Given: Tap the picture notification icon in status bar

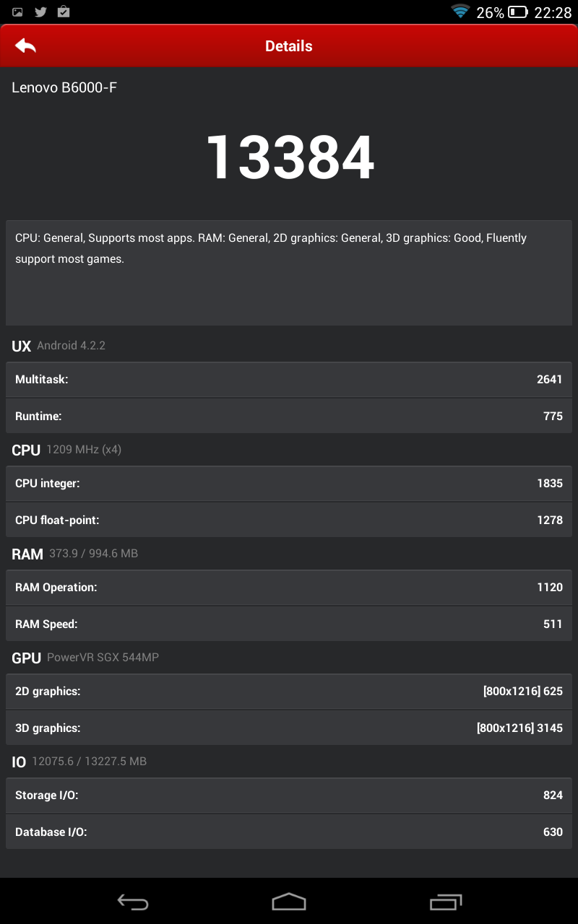Looking at the screenshot, I should pos(17,12).
